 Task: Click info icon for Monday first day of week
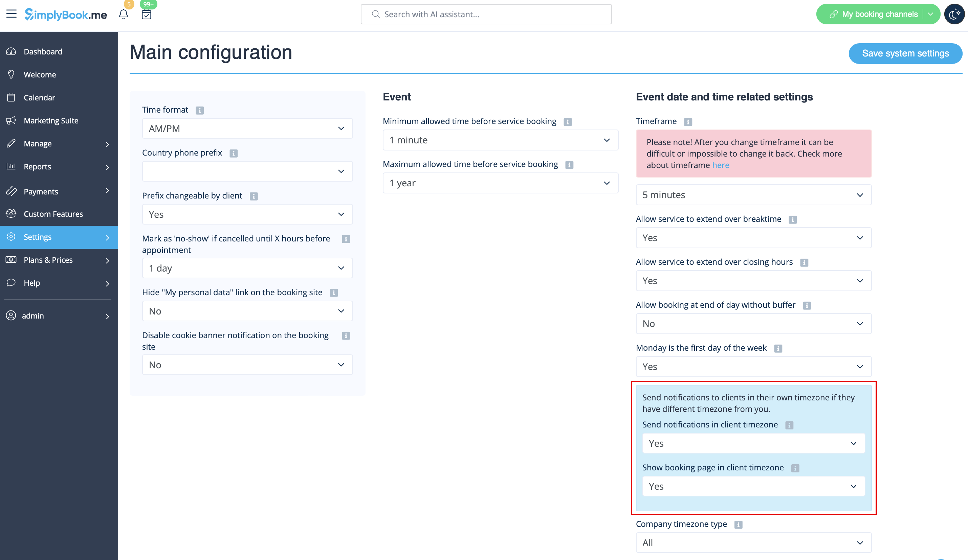coord(778,349)
